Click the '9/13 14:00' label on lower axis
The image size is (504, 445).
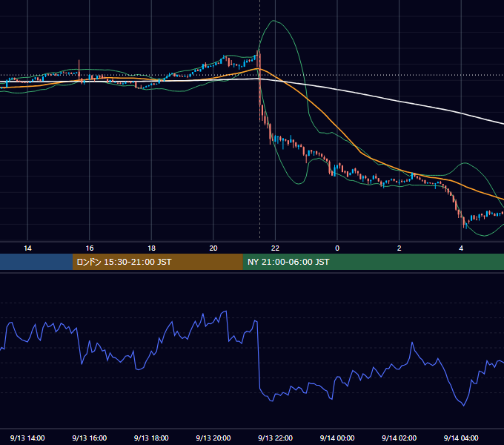[27, 438]
